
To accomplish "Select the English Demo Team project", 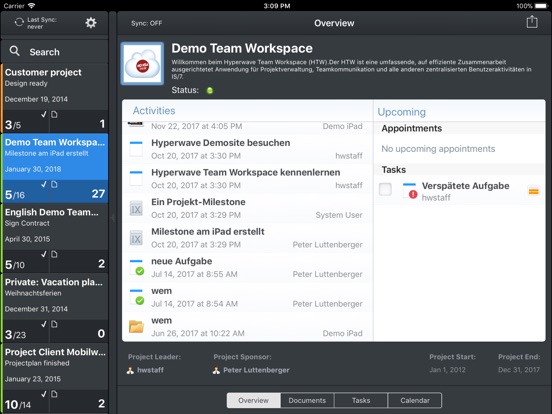I will pyautogui.click(x=55, y=238).
